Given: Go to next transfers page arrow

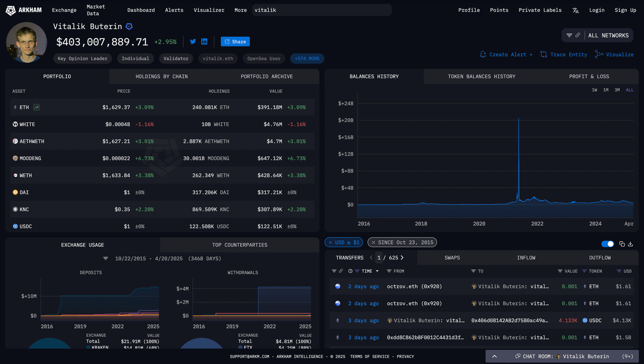Looking at the screenshot, I should pos(402,258).
